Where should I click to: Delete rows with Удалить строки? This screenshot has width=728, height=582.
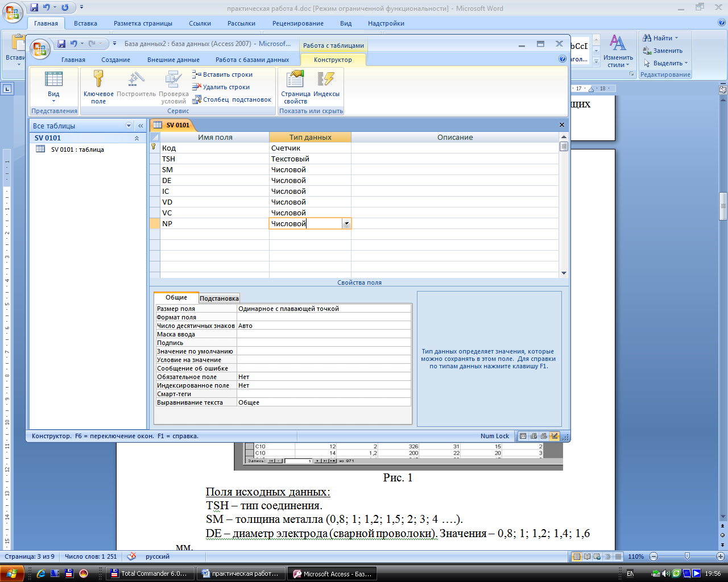tap(221, 87)
